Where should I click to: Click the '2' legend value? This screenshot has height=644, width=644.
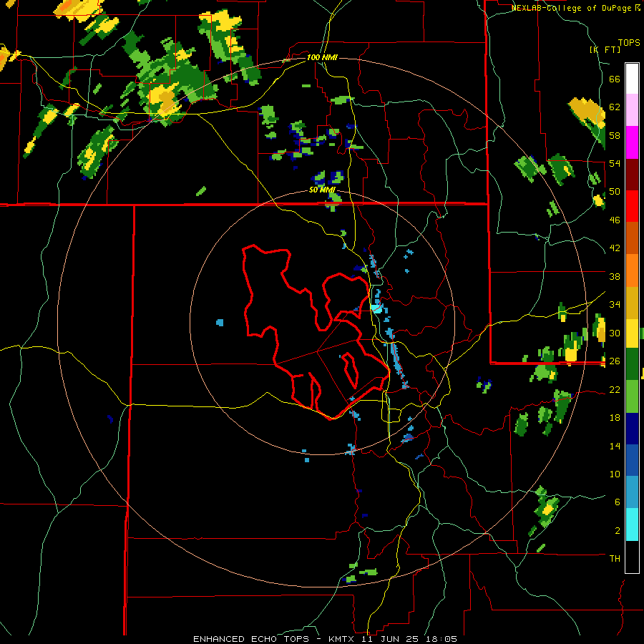tap(617, 531)
